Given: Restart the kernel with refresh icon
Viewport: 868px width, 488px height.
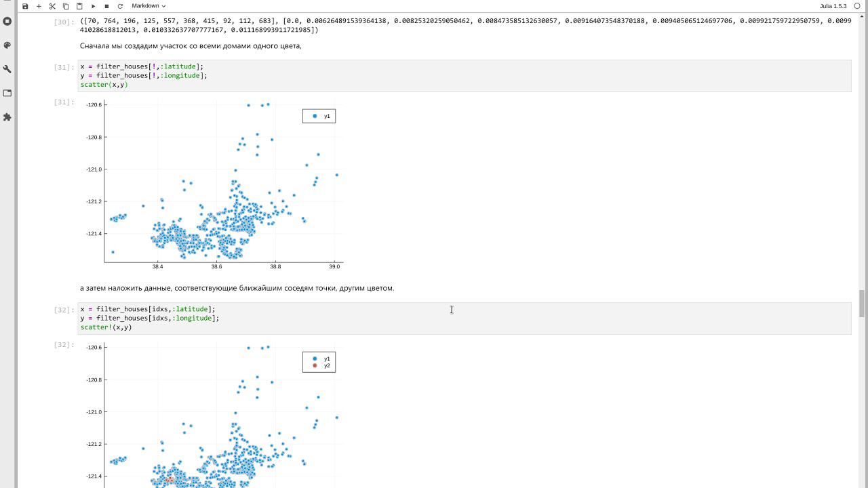Looking at the screenshot, I should (120, 6).
